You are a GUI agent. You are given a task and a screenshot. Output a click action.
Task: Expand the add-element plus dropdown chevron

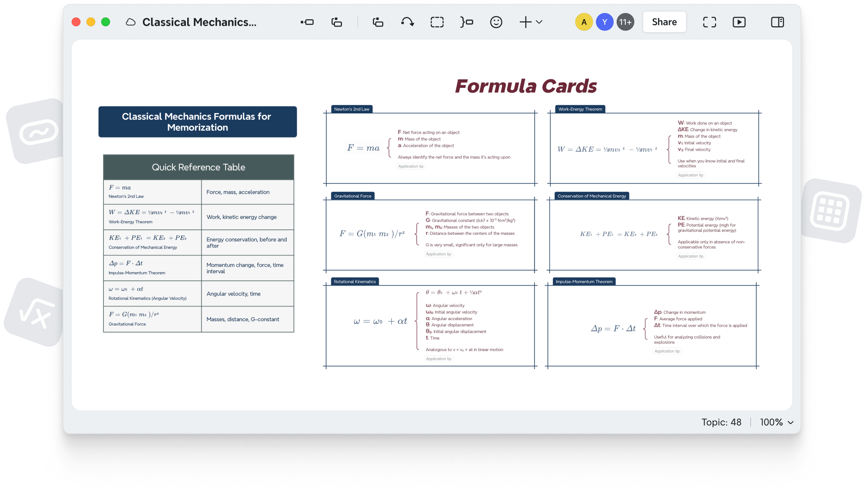pyautogui.click(x=538, y=23)
